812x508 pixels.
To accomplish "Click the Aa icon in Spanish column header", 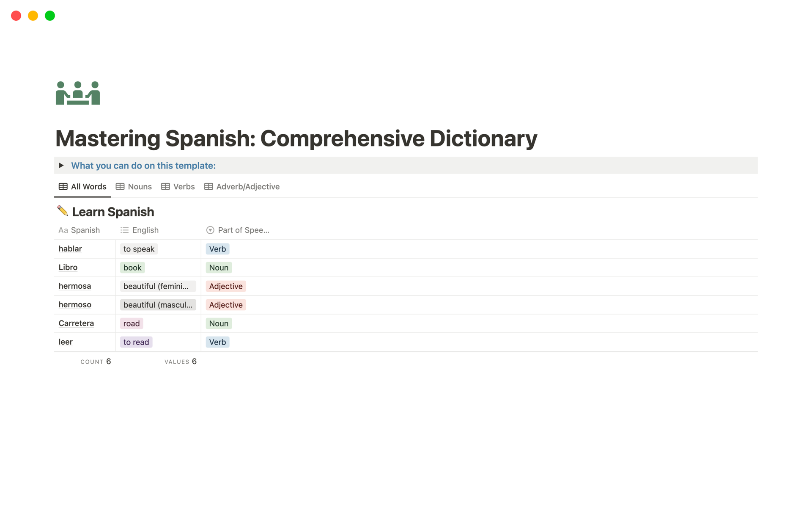I will pos(63,230).
